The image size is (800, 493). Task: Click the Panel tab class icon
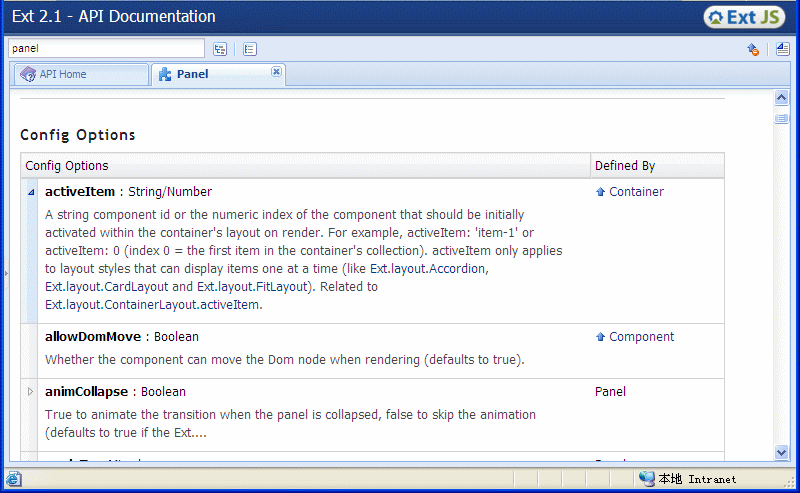pyautogui.click(x=165, y=75)
